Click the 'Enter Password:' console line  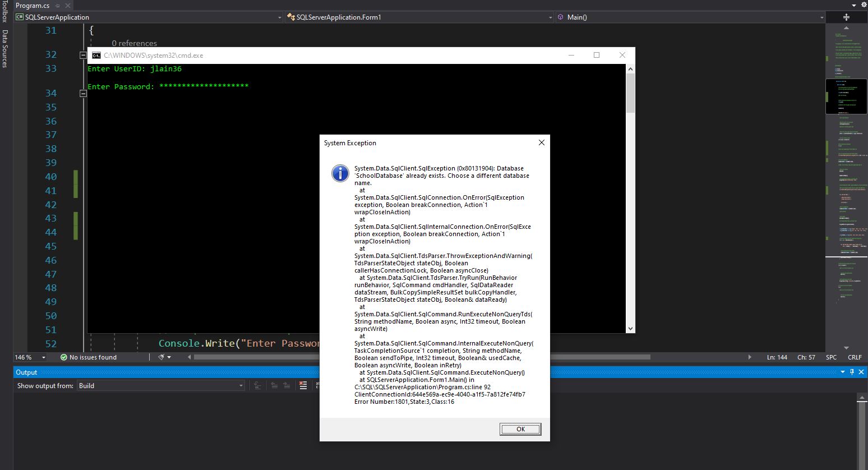168,86
